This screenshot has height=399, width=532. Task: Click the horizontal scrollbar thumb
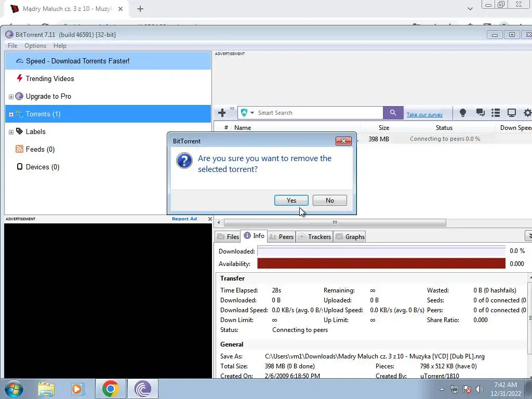[x=335, y=222]
